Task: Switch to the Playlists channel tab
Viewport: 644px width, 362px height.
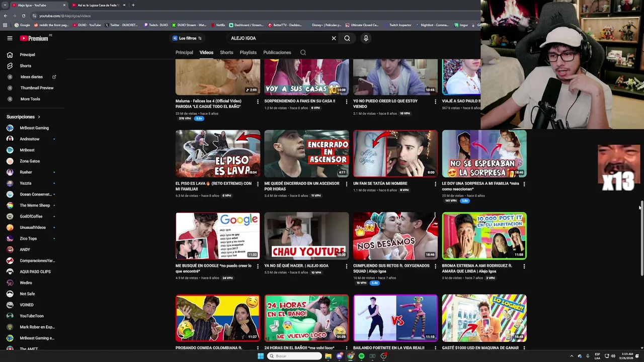Action: click(x=248, y=52)
